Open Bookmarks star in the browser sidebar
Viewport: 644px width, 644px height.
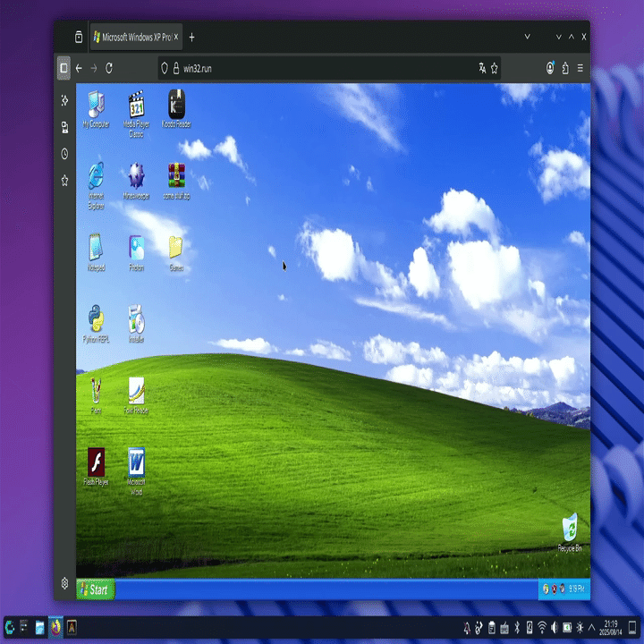[x=64, y=181]
